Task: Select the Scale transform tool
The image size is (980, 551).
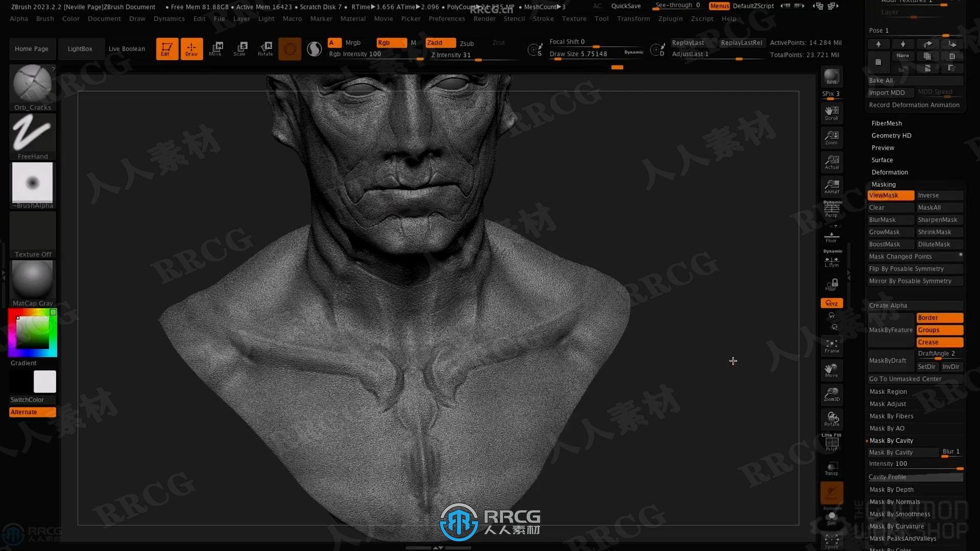Action: click(240, 49)
